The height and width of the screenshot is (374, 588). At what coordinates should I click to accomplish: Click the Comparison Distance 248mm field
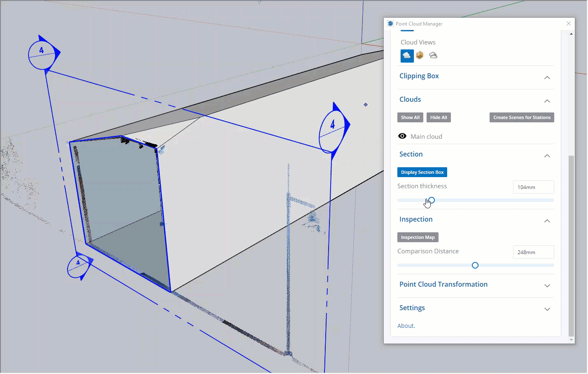(533, 252)
